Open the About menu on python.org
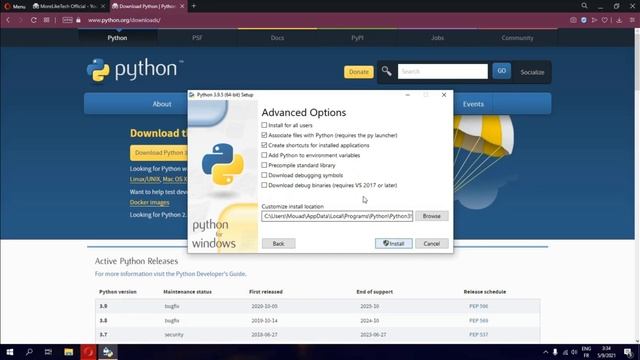640x360 pixels. [162, 104]
